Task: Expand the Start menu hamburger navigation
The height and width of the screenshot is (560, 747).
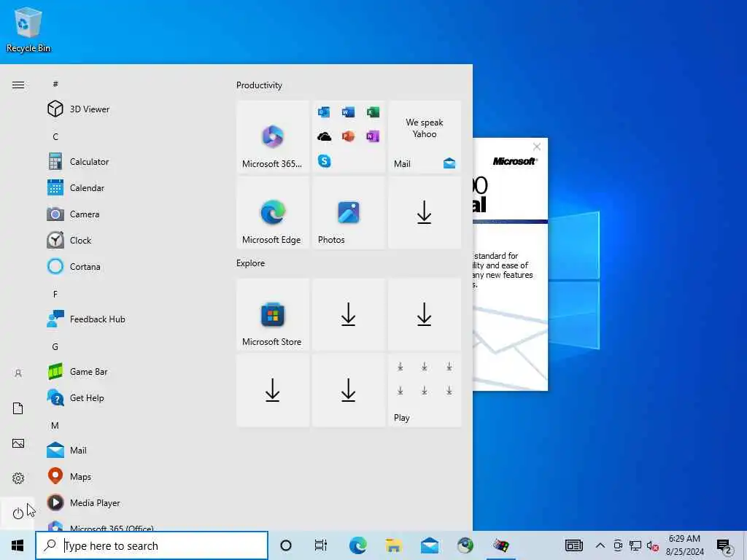Action: (x=18, y=85)
